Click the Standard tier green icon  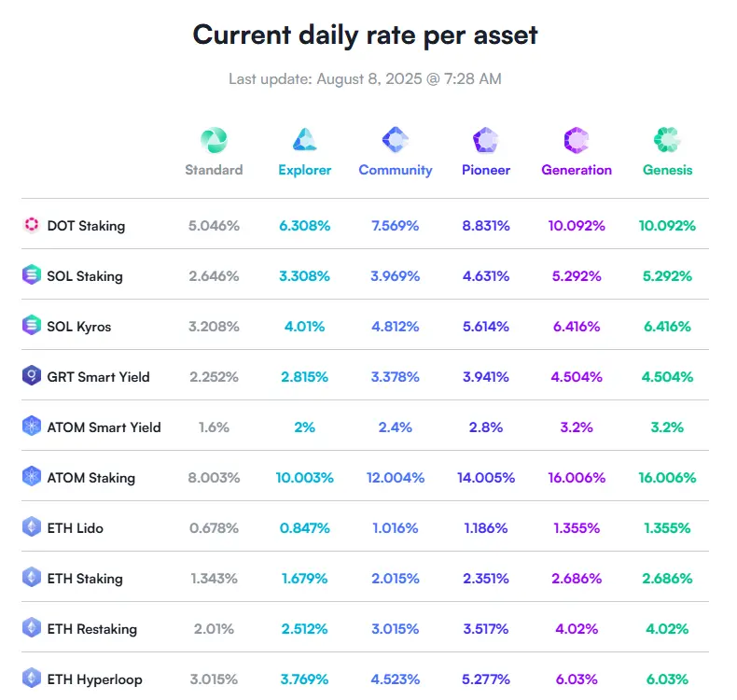click(214, 140)
